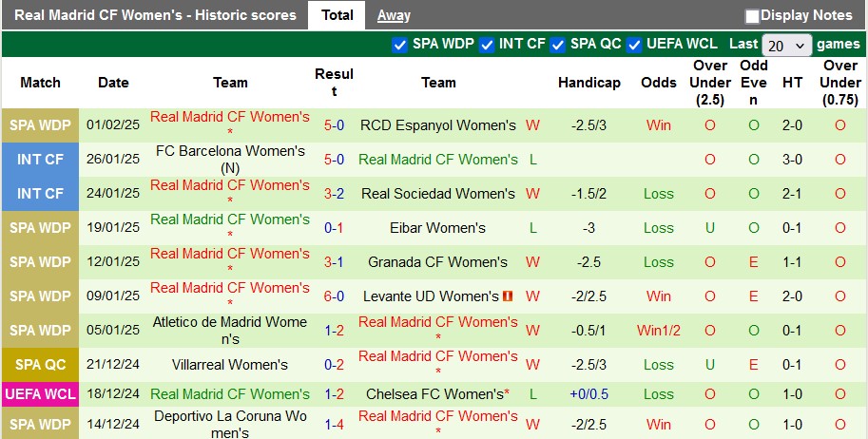Enable the Display Notes checkbox
This screenshot has width=868, height=439.
click(x=752, y=16)
